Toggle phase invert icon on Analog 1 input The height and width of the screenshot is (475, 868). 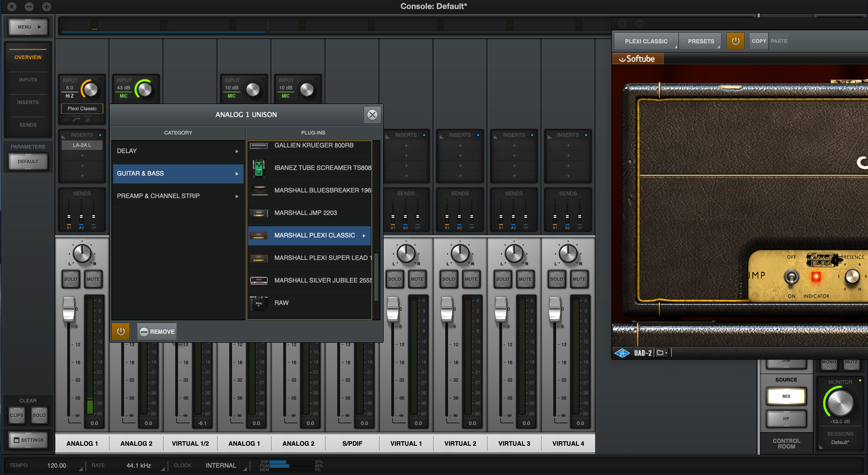pos(87,120)
